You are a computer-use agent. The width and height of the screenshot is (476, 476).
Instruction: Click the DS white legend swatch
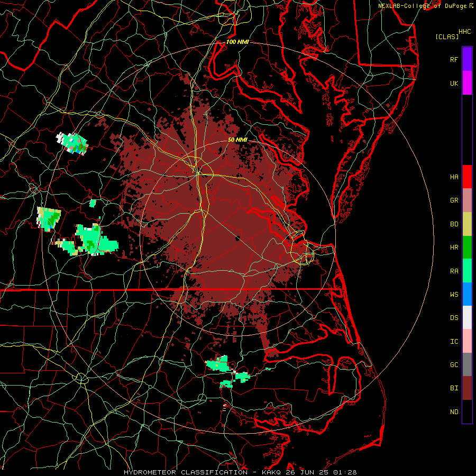point(467,317)
